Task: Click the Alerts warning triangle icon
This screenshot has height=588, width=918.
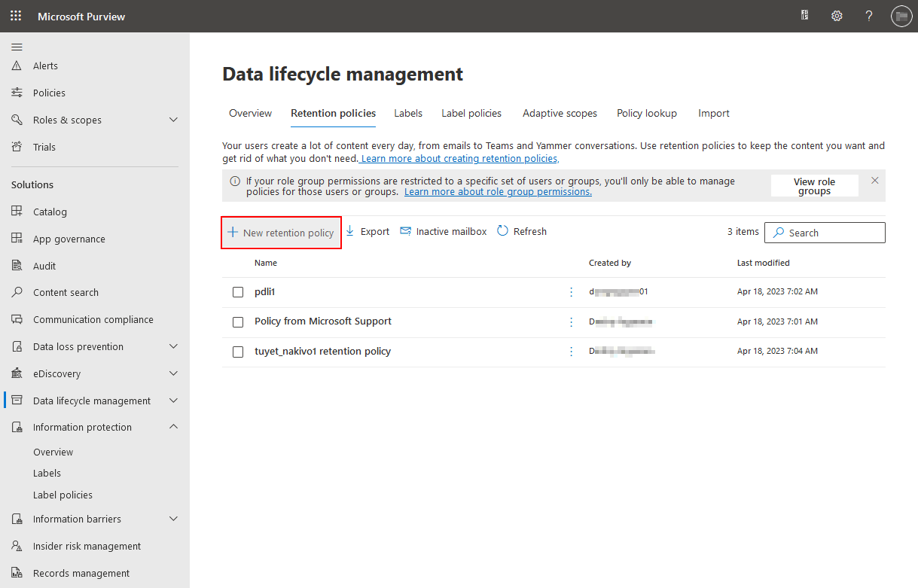Action: pyautogui.click(x=17, y=66)
